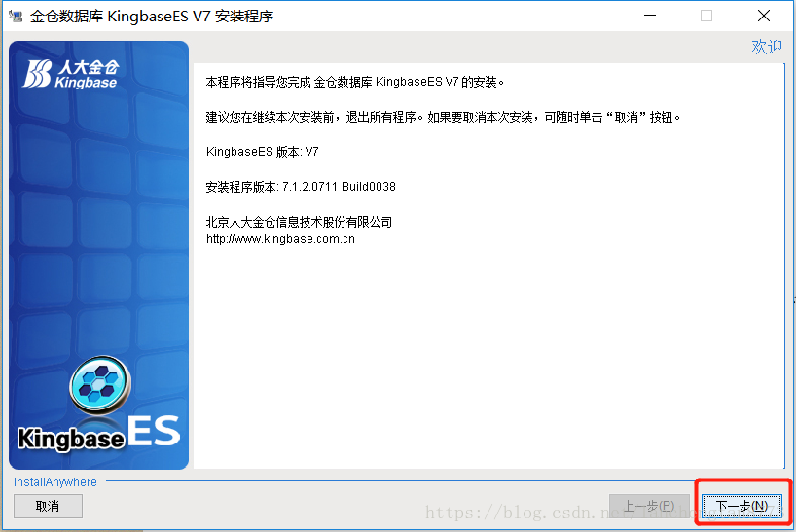The width and height of the screenshot is (796, 532).
Task: Click the hexagon KingbaseES badge icon
Action: point(100,384)
